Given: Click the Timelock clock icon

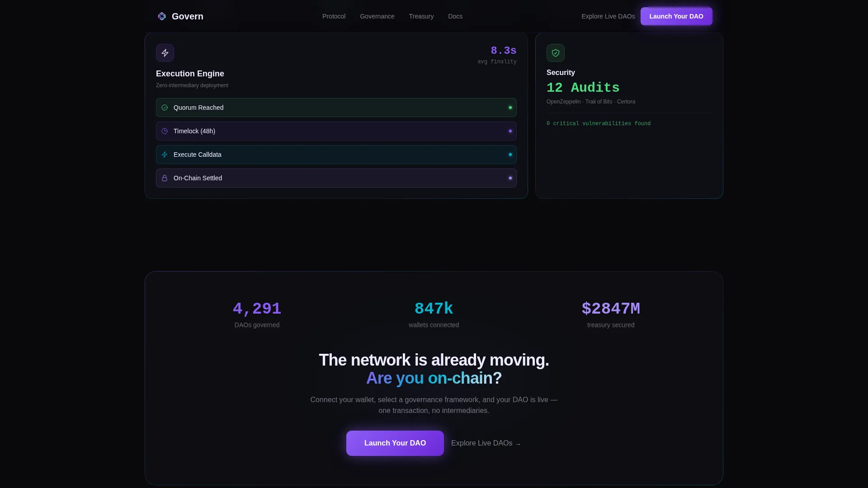Looking at the screenshot, I should [165, 131].
